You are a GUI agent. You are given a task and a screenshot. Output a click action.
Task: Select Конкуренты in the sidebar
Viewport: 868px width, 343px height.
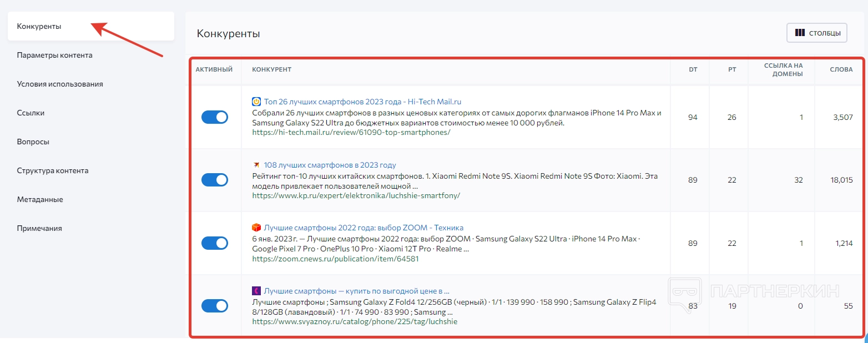click(39, 26)
